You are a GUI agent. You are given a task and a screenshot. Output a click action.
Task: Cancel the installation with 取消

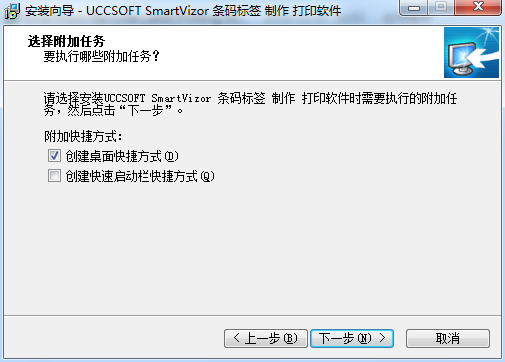(448, 338)
